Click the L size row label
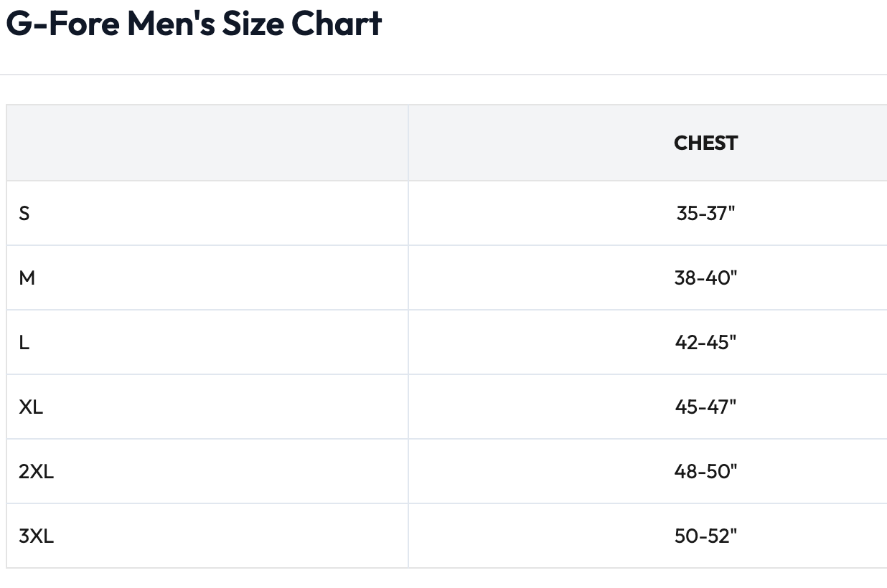 click(24, 342)
